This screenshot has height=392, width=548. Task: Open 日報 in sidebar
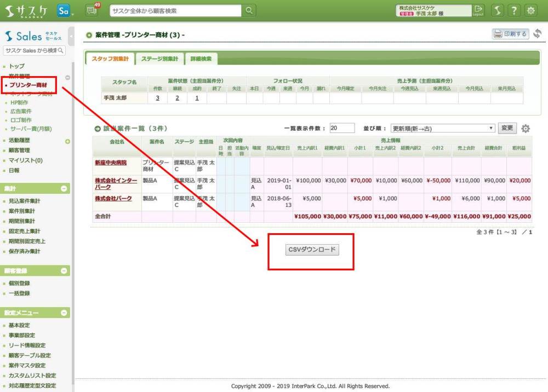click(x=14, y=170)
